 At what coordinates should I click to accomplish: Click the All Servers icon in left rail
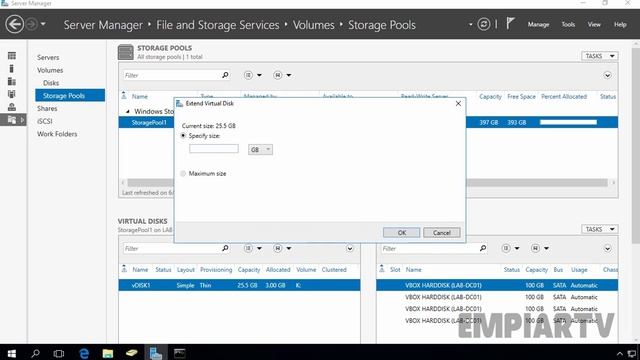(x=12, y=81)
